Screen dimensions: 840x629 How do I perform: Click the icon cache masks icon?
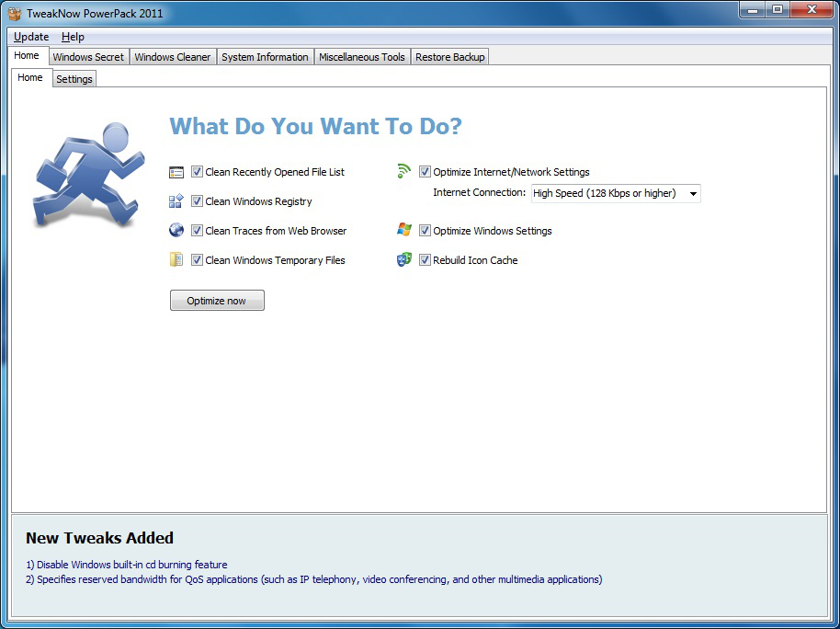(x=404, y=260)
